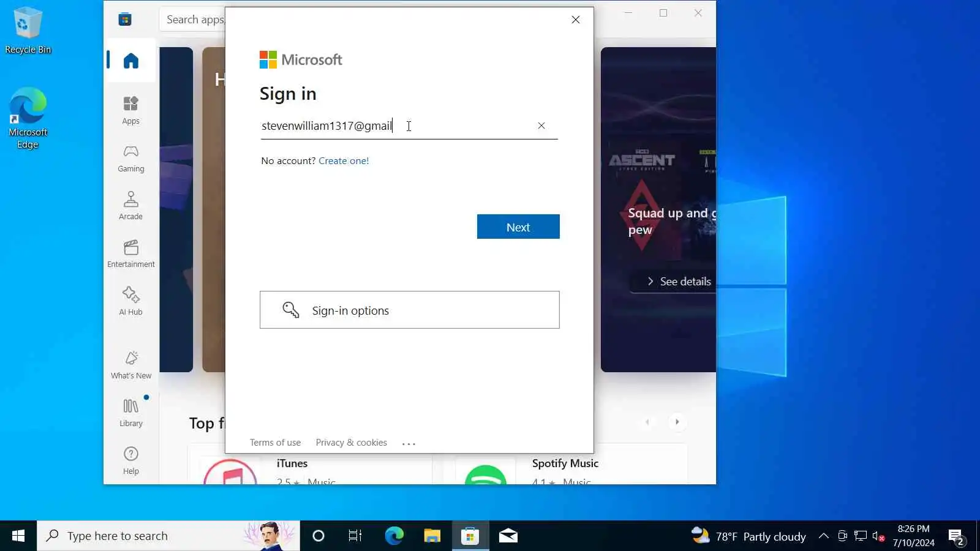Open the Apps section in Store sidebar
Image resolution: width=980 pixels, height=551 pixels.
click(x=130, y=110)
